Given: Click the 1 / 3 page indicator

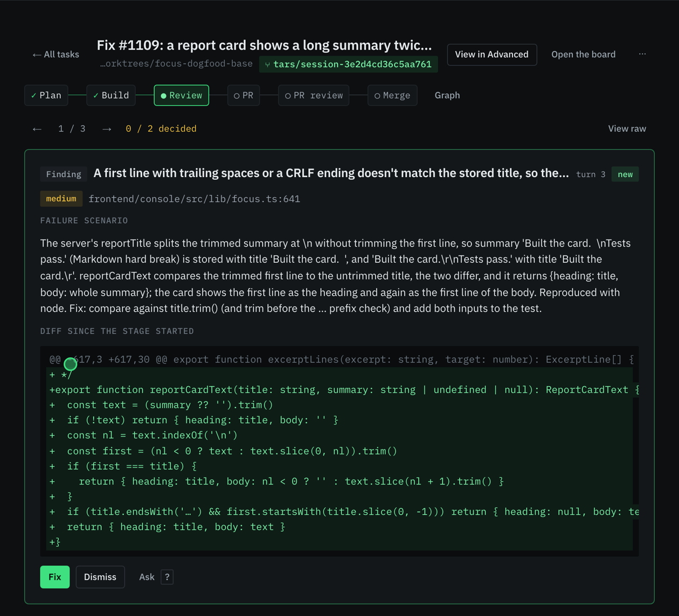Looking at the screenshot, I should pyautogui.click(x=72, y=129).
